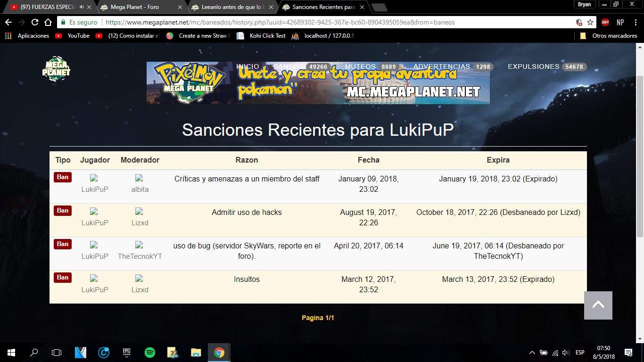Launch Epic Games from the taskbar
Viewport: 644px width, 362px height.
[x=127, y=352]
